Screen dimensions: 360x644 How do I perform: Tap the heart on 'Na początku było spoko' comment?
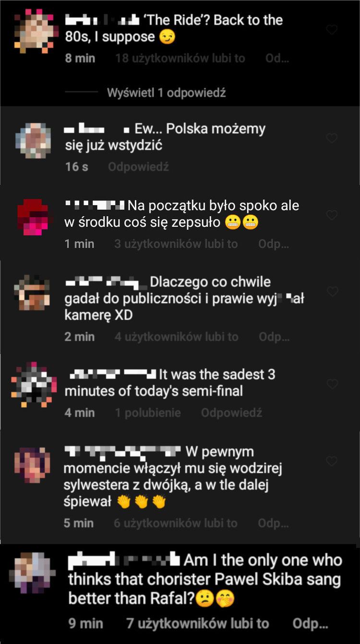(x=332, y=215)
